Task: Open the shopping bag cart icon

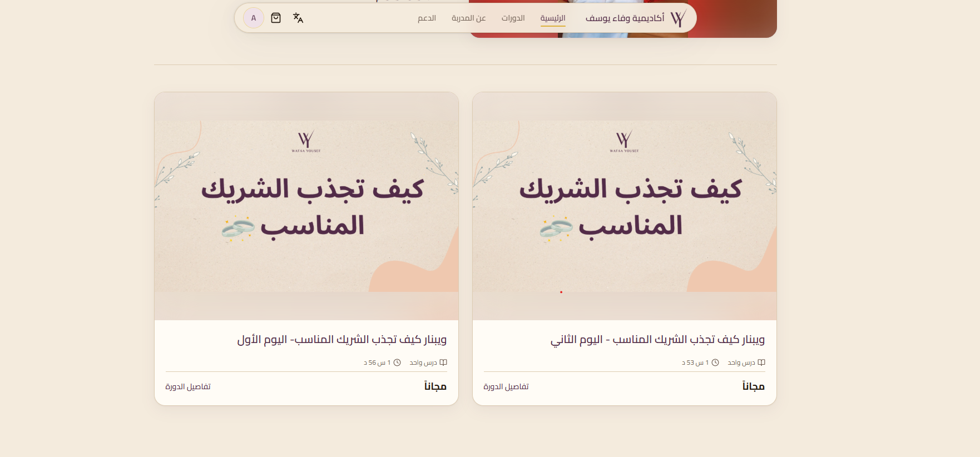Action: tap(276, 18)
